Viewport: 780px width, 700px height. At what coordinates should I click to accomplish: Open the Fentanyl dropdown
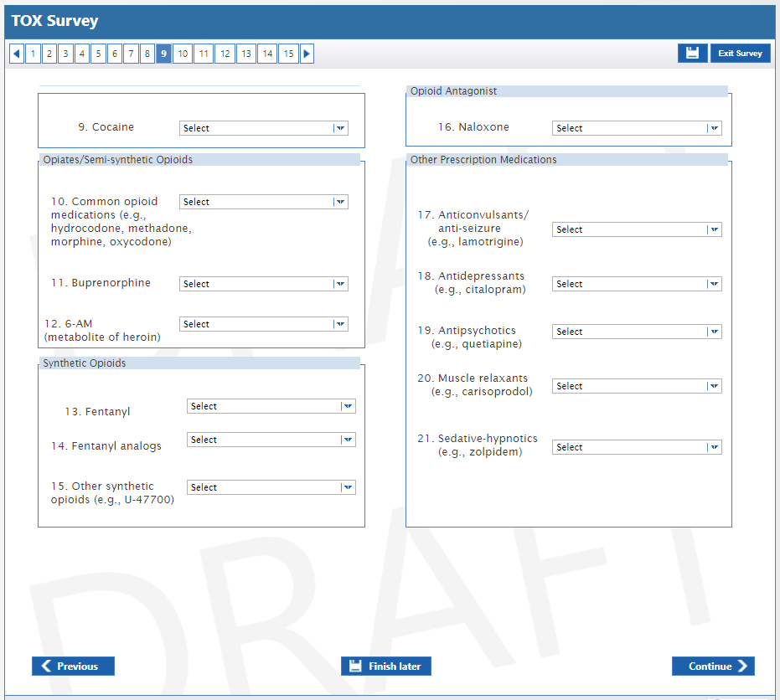click(x=271, y=406)
